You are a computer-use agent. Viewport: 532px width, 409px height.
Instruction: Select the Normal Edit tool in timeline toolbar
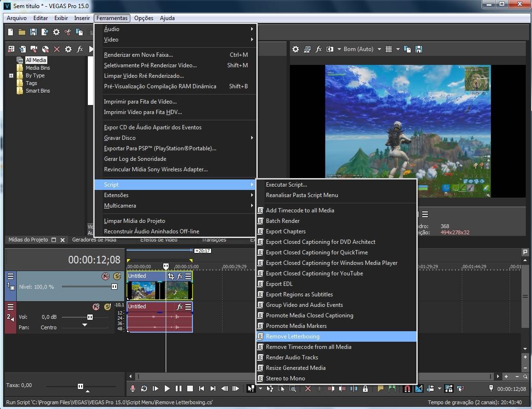[251, 388]
